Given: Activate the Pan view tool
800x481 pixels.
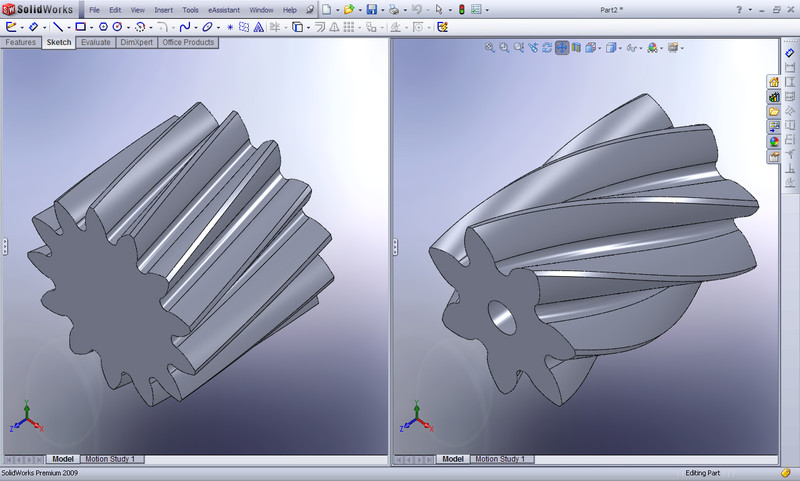Looking at the screenshot, I should (x=562, y=47).
